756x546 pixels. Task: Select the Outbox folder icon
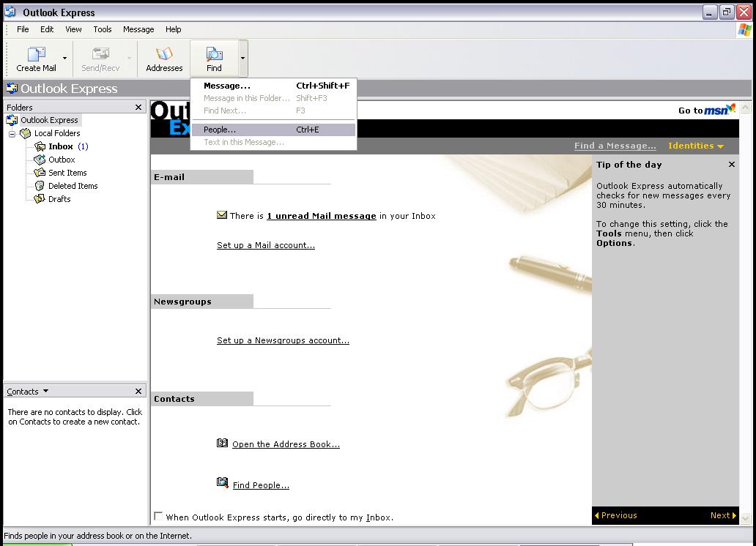click(x=40, y=160)
